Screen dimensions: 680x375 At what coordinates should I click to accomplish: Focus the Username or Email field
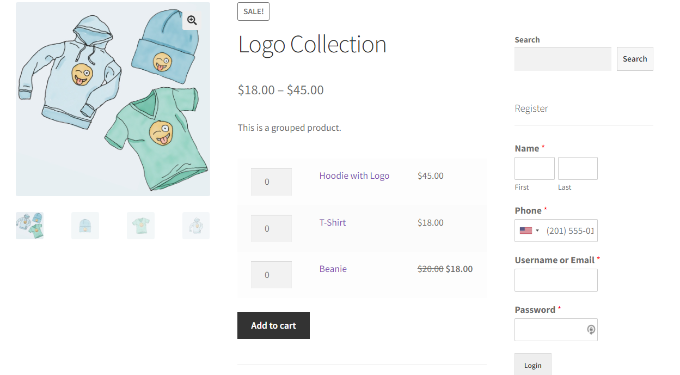click(556, 280)
